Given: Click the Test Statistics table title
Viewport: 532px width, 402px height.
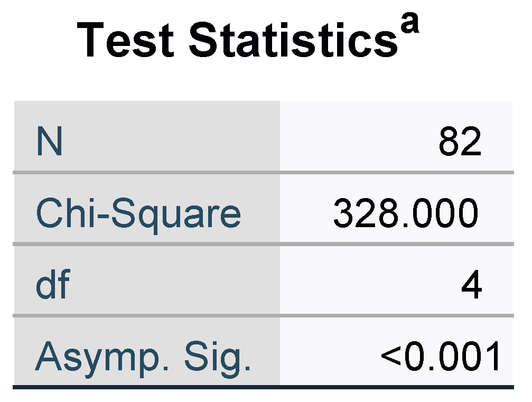Looking at the screenshot, I should tap(238, 40).
